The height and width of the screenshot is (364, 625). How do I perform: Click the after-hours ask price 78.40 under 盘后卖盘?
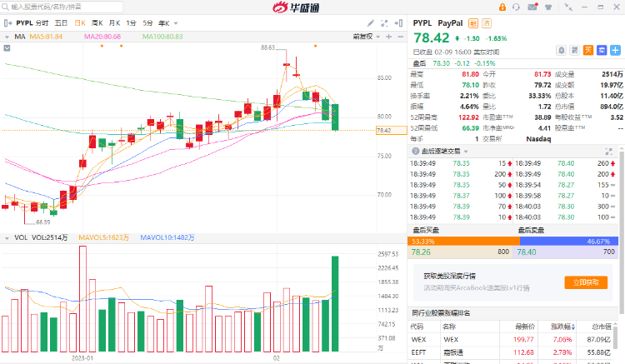tap(527, 252)
